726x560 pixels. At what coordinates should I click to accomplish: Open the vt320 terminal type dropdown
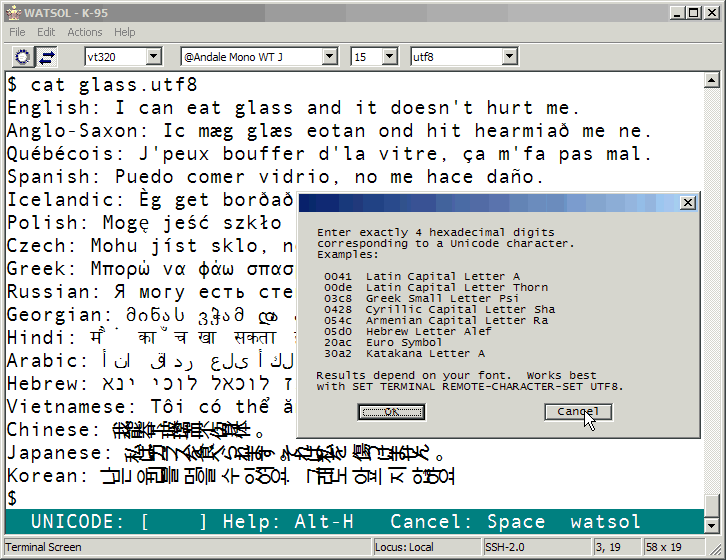coord(153,57)
